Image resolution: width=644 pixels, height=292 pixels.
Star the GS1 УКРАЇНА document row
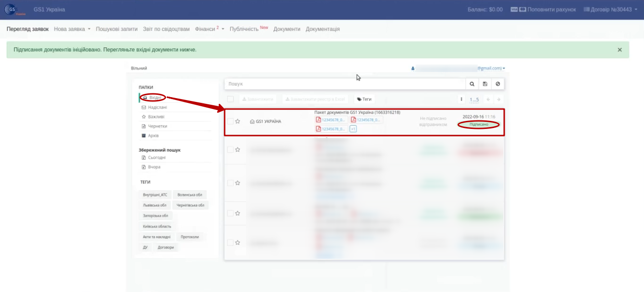tap(238, 121)
